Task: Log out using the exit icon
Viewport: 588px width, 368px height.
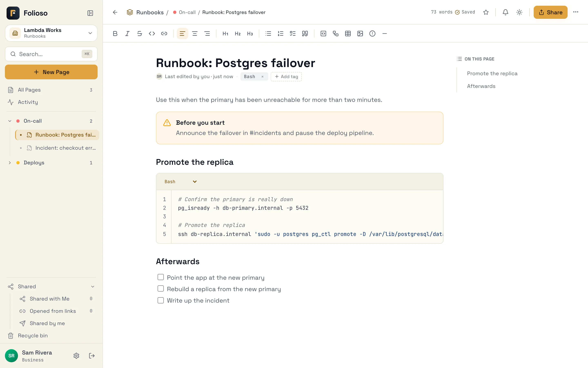Action: tap(92, 356)
